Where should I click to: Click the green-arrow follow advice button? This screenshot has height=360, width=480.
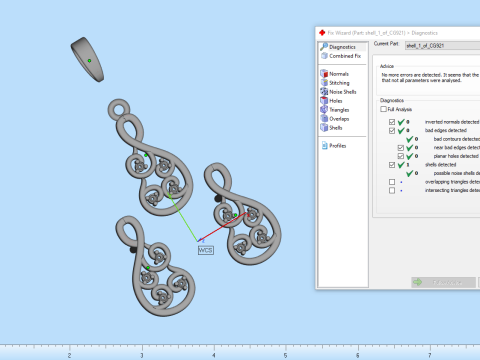(443, 282)
